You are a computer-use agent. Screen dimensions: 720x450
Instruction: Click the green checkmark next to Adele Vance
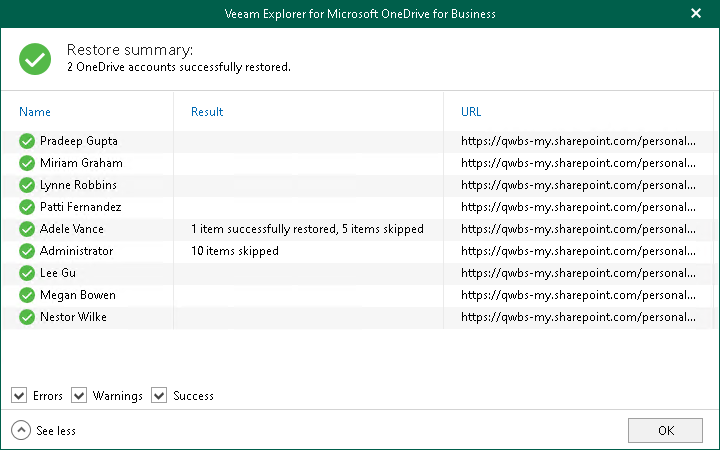click(x=27, y=229)
